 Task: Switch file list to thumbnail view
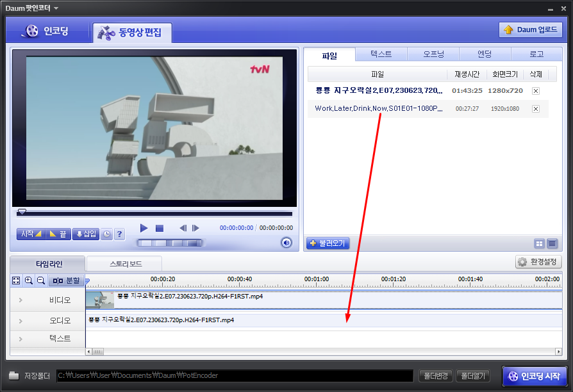pyautogui.click(x=540, y=243)
